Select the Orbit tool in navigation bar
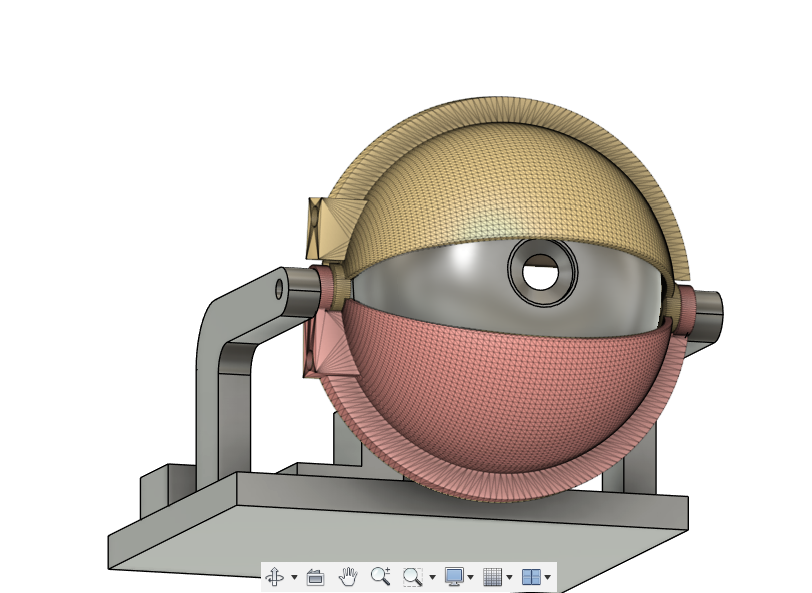Image resolution: width=812 pixels, height=593 pixels. [x=274, y=576]
